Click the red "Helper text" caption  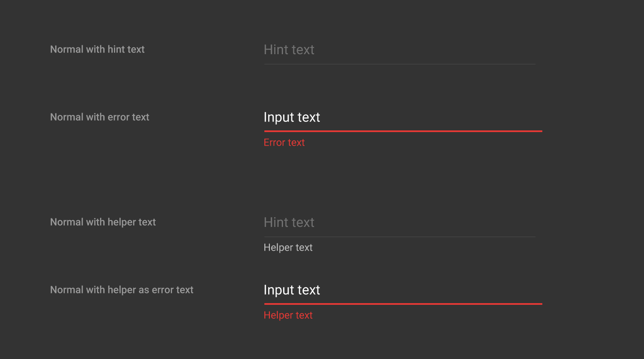(288, 315)
